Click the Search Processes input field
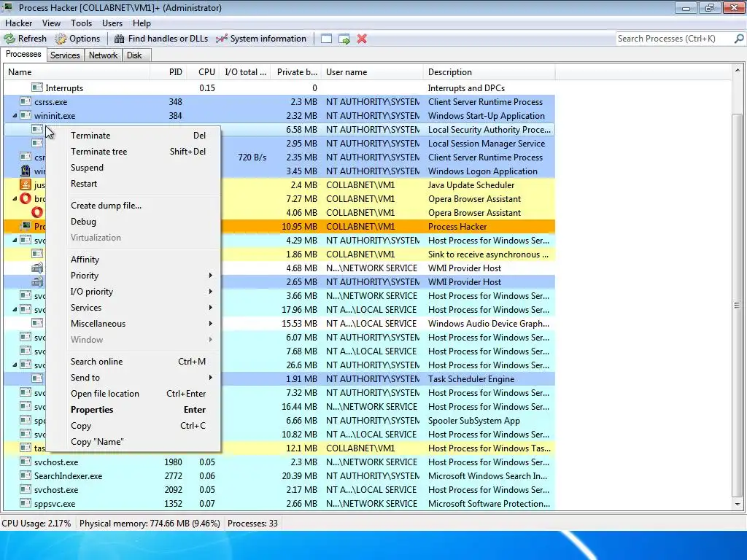 674,39
